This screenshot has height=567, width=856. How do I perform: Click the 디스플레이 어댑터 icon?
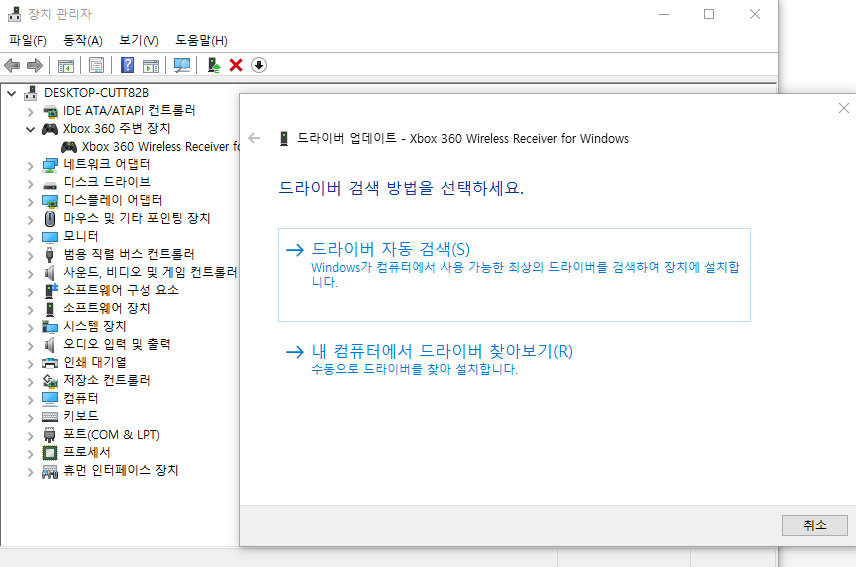(x=50, y=201)
